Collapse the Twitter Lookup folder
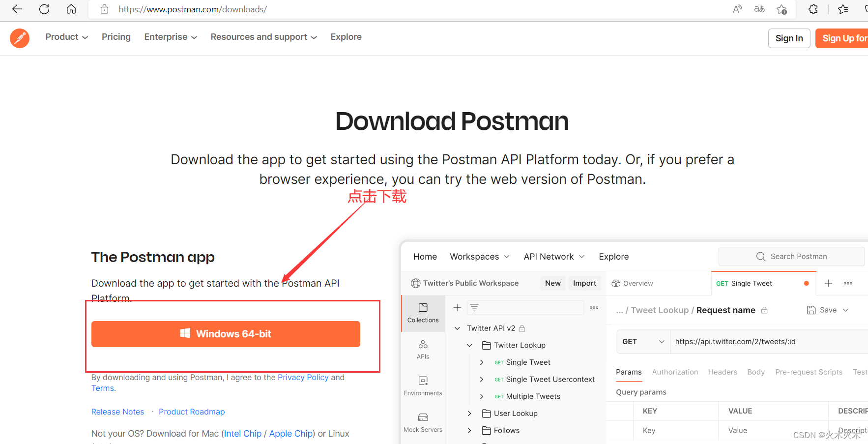This screenshot has height=444, width=868. (x=469, y=345)
